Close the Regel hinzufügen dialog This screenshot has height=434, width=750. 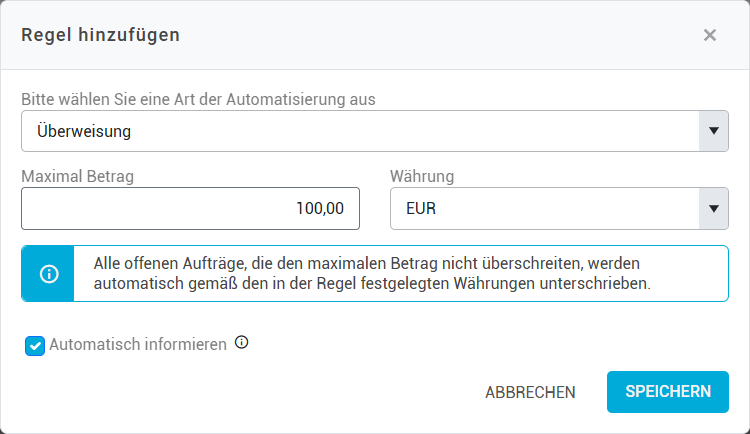coord(710,35)
